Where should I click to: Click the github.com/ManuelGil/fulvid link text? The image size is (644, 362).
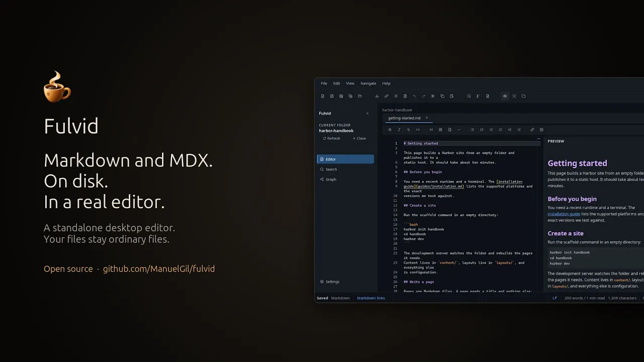click(x=159, y=269)
